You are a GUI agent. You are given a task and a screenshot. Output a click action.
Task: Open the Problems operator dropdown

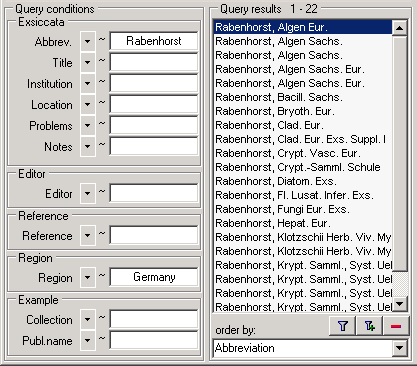pos(88,126)
